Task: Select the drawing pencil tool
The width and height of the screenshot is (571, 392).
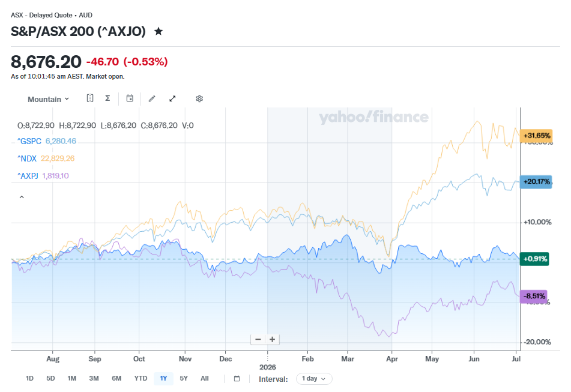Action: [x=153, y=98]
